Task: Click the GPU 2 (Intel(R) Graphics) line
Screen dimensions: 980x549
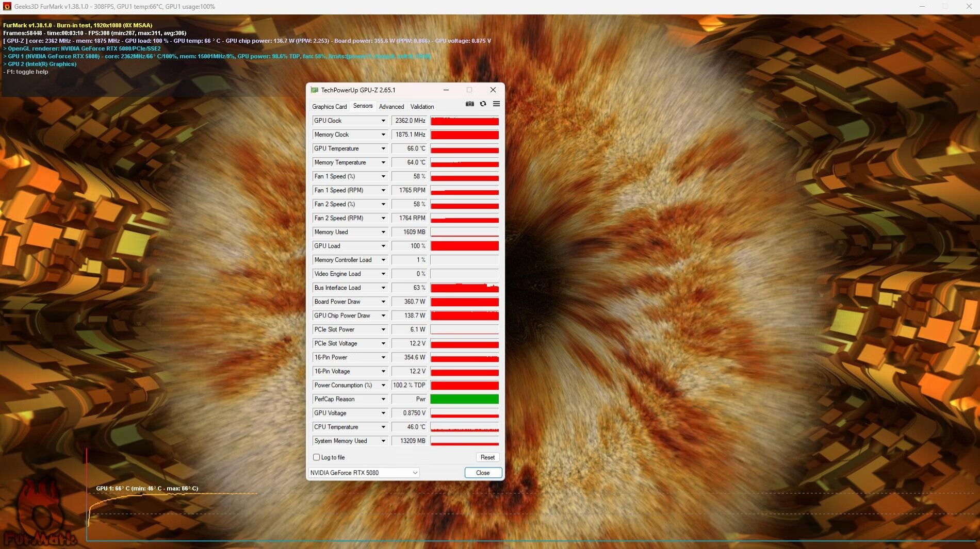Action: click(x=40, y=64)
